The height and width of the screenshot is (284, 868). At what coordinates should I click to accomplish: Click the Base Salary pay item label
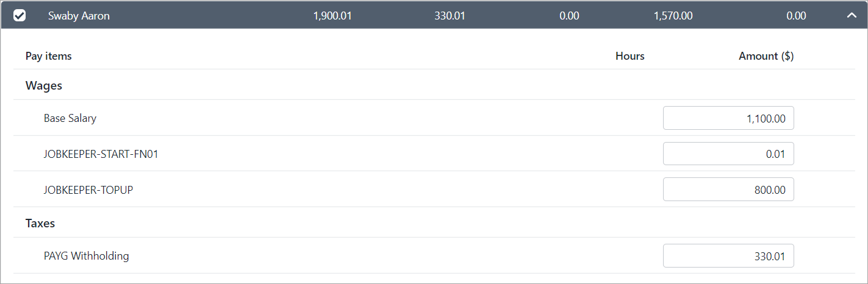pyautogui.click(x=70, y=119)
